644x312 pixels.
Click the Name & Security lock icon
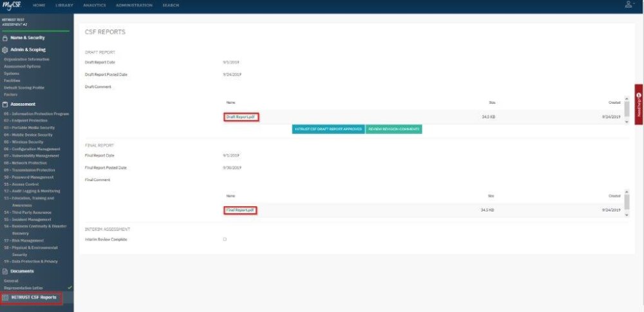5,38
